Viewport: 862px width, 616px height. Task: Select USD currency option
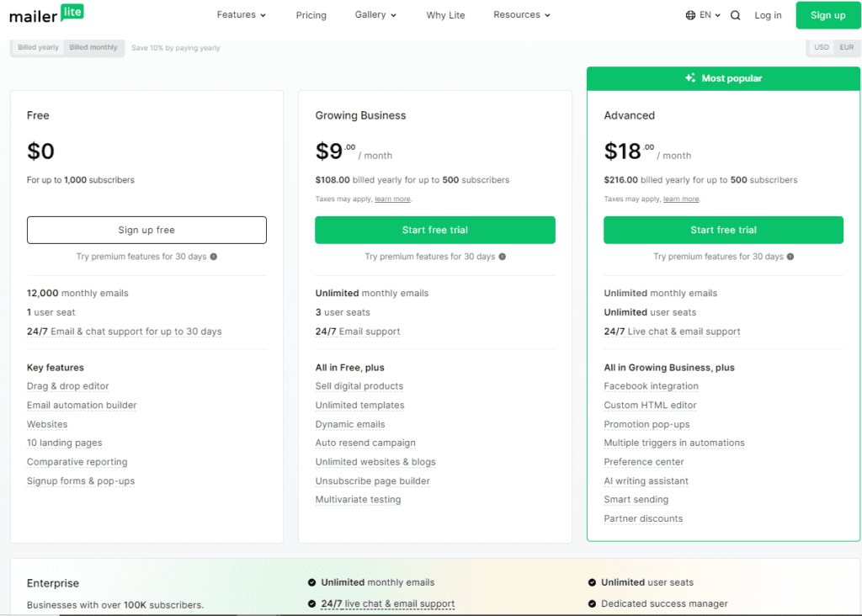(x=821, y=47)
